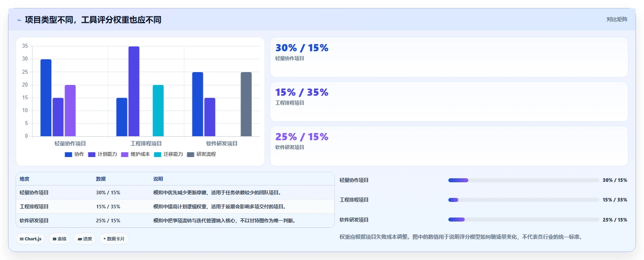Click the 25% / 15% card heading

(x=302, y=137)
